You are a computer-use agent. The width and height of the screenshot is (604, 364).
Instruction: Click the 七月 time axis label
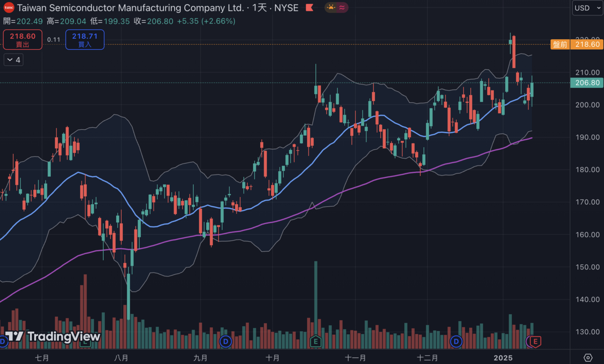42,357
